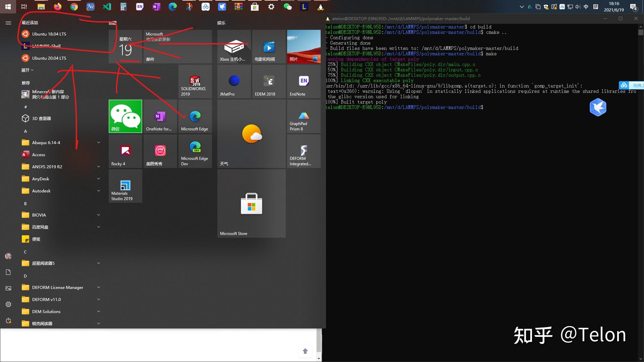Launch the Microsoft Edge tile
This screenshot has height=362, width=644.
[x=195, y=116]
